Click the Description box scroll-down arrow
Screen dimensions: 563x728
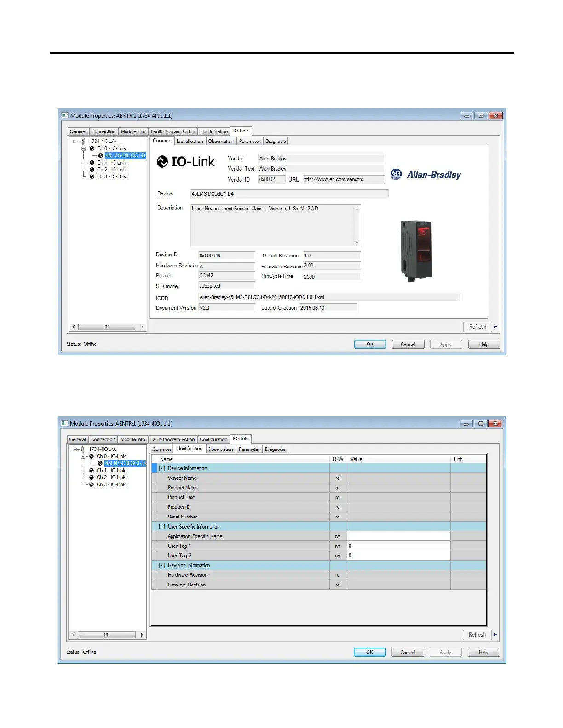[x=357, y=243]
